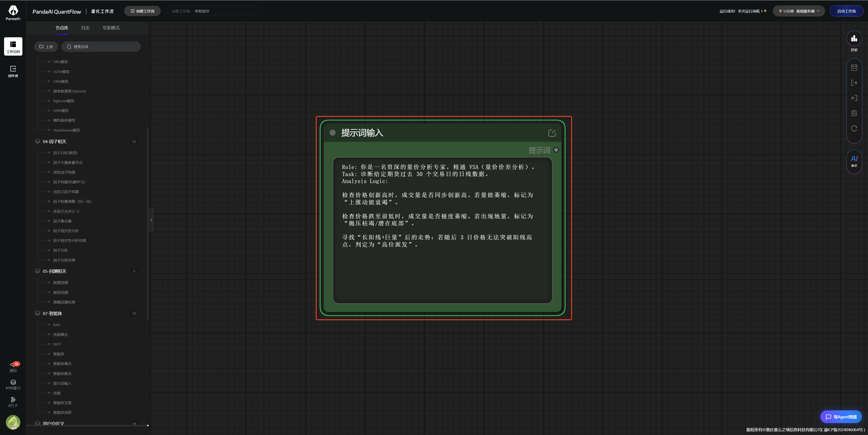Click the 创建工作流 button
Screen dimensions: 868x435
pyautogui.click(x=142, y=11)
